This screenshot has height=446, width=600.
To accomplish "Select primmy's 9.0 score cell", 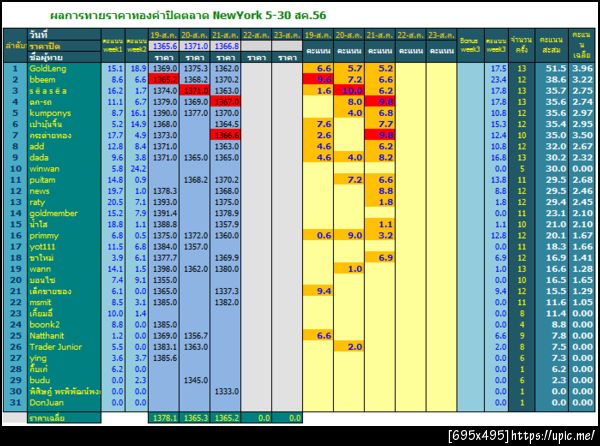I will [x=349, y=235].
